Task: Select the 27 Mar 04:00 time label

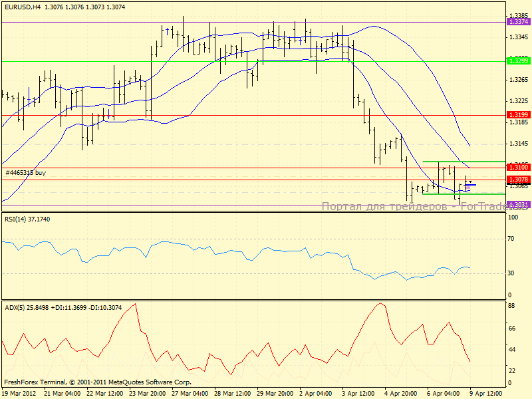Action: coord(192,394)
